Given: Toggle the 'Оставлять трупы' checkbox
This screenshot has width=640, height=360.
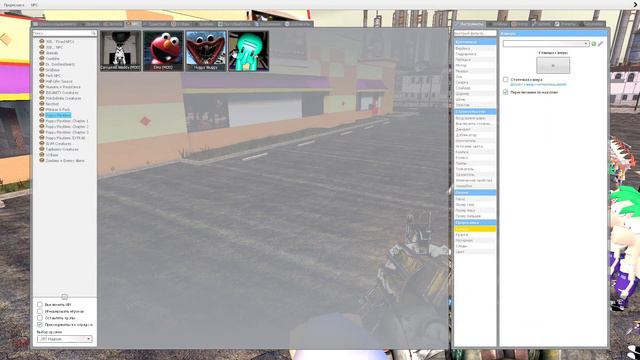Looking at the screenshot, I should (x=40, y=318).
